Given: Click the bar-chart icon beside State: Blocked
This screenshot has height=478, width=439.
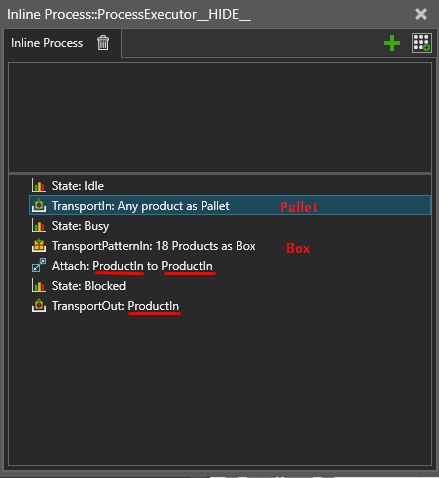Looking at the screenshot, I should pyautogui.click(x=39, y=286).
